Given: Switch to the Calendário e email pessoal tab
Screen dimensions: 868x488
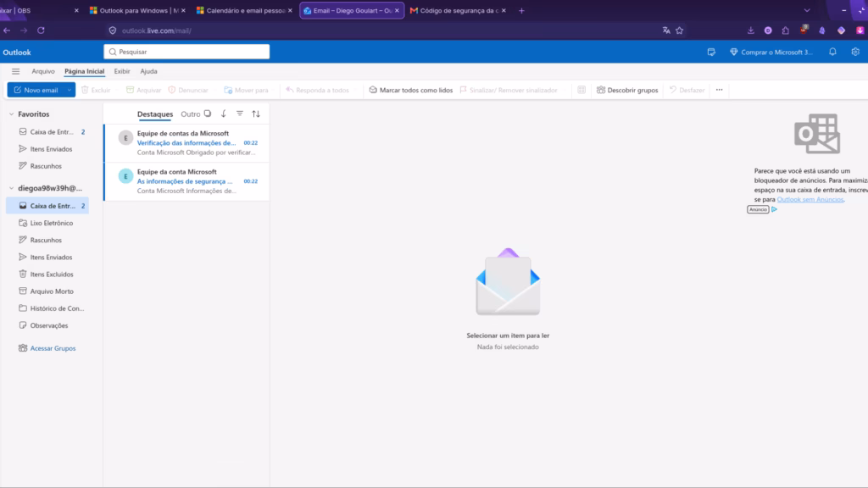Looking at the screenshot, I should click(x=245, y=10).
